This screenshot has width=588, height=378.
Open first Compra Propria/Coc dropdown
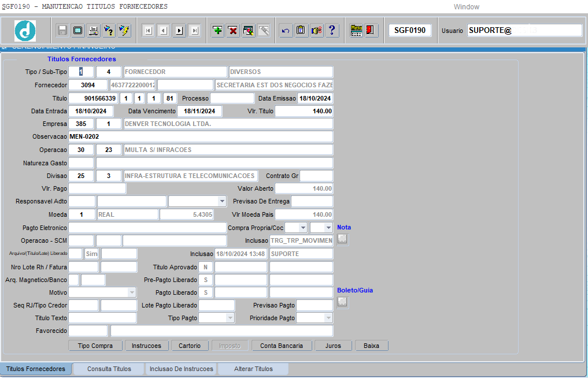click(303, 228)
